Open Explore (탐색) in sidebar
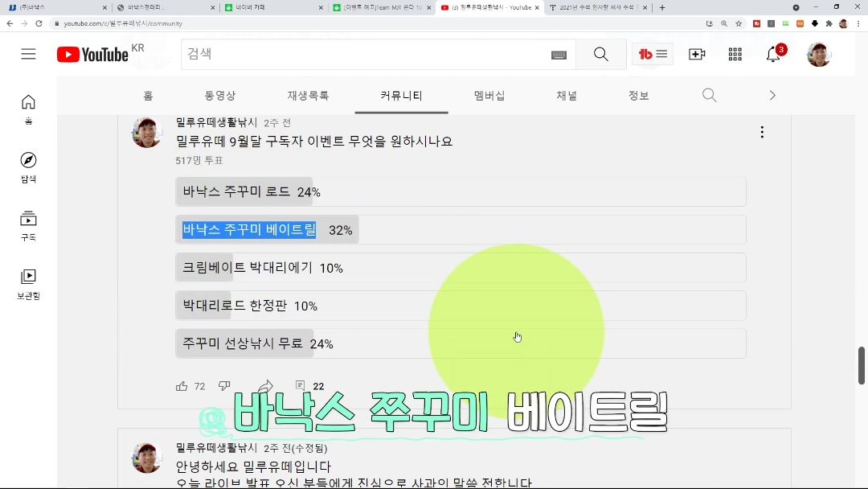The width and height of the screenshot is (868, 489). pos(28,167)
